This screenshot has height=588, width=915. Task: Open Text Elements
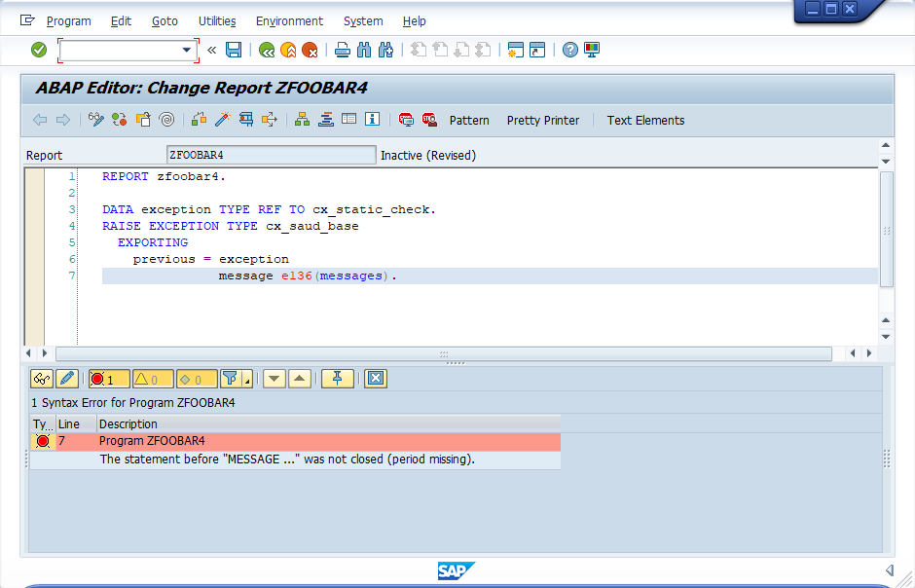645,120
